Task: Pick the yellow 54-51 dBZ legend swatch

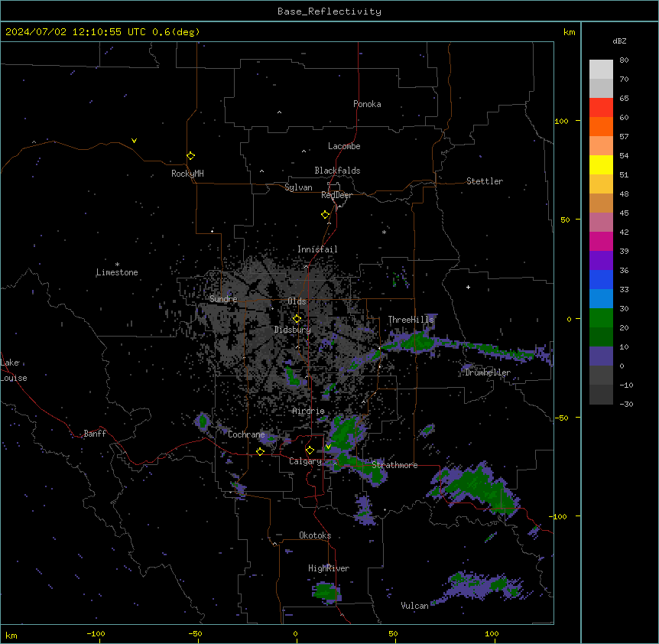Action: 601,164
